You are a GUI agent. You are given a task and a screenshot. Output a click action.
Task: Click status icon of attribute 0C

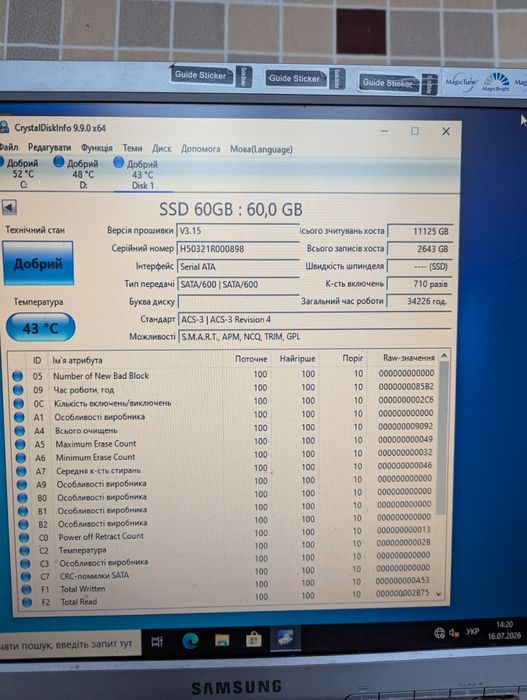(x=19, y=404)
